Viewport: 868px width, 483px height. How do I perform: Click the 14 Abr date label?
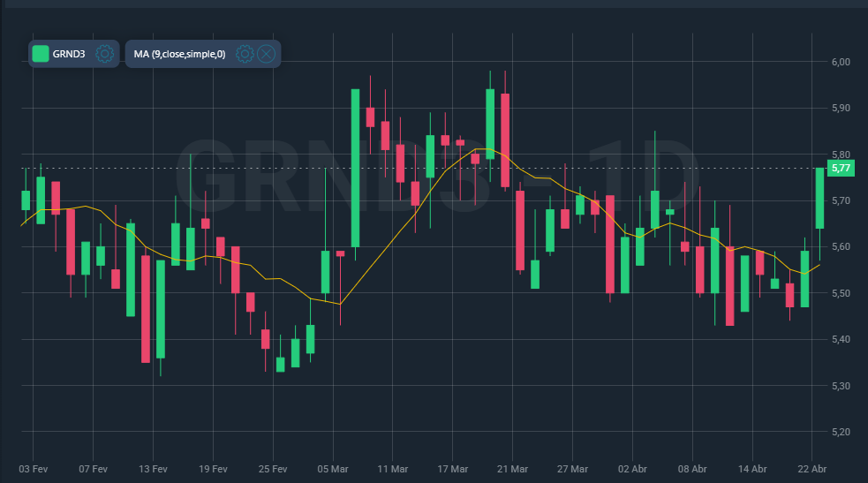pyautogui.click(x=752, y=469)
